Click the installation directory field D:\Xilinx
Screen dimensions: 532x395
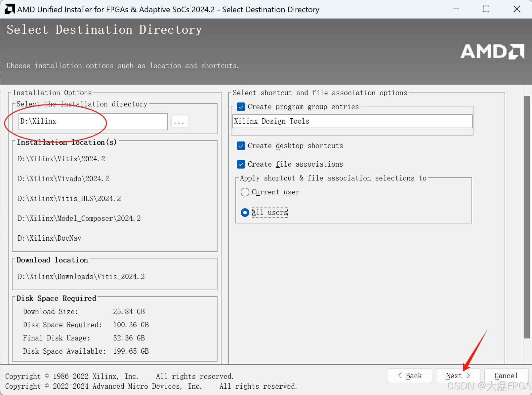93,121
